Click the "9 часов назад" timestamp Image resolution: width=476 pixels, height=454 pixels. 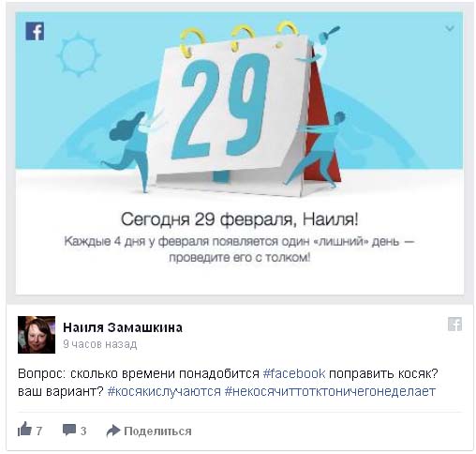pos(100,344)
